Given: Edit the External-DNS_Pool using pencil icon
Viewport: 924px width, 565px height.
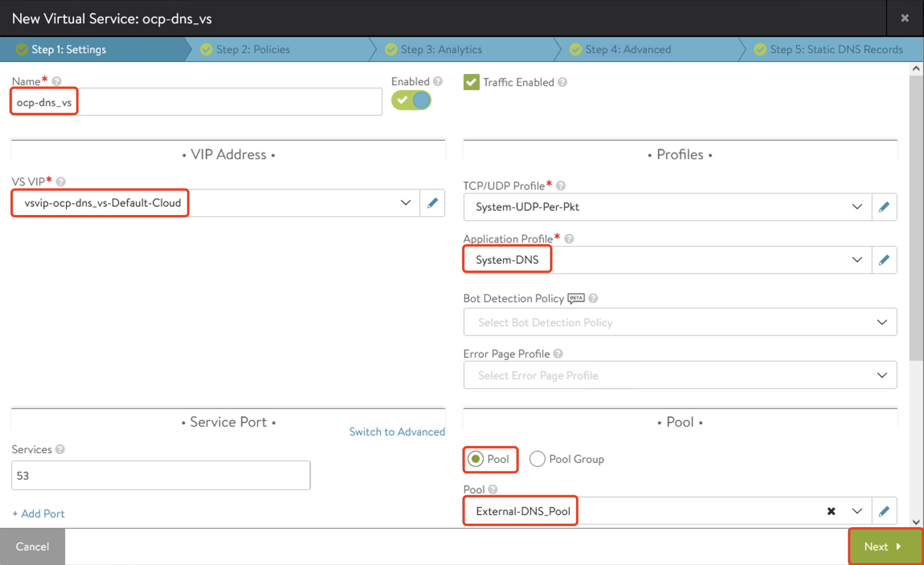Looking at the screenshot, I should (884, 511).
